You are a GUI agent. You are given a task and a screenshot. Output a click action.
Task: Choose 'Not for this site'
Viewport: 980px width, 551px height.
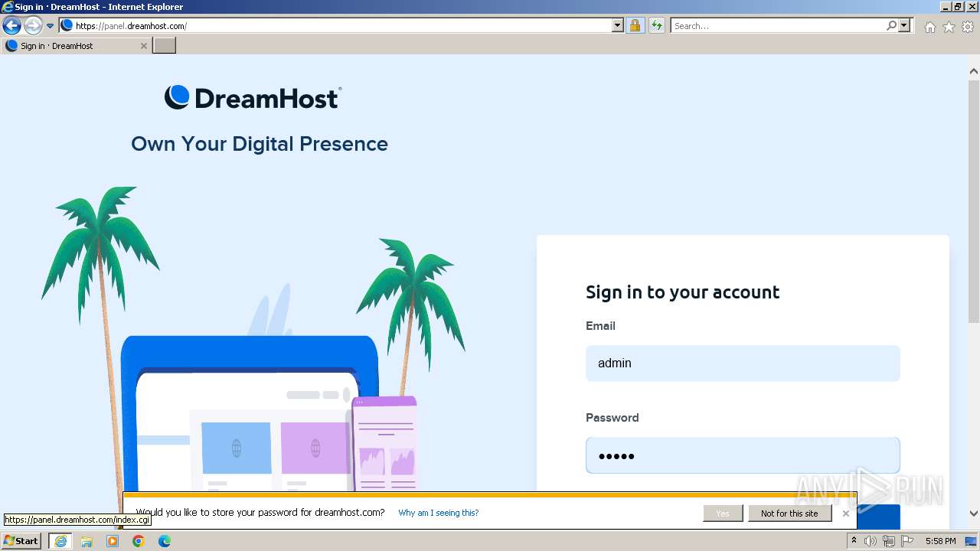[789, 514]
